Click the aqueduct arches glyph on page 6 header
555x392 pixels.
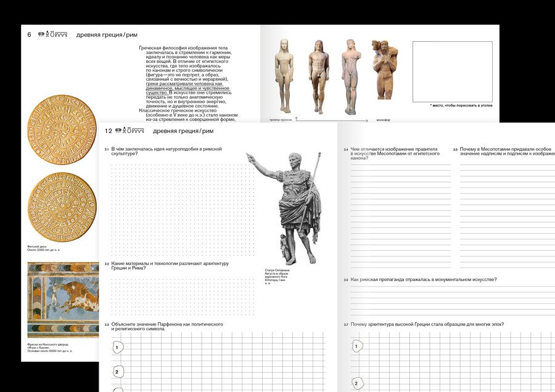(61, 35)
